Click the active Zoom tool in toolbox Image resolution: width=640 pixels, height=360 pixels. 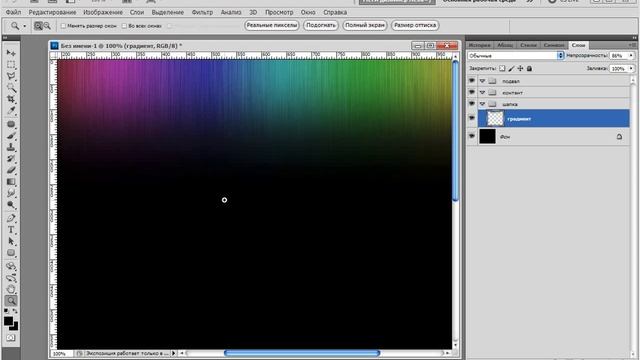tap(11, 301)
